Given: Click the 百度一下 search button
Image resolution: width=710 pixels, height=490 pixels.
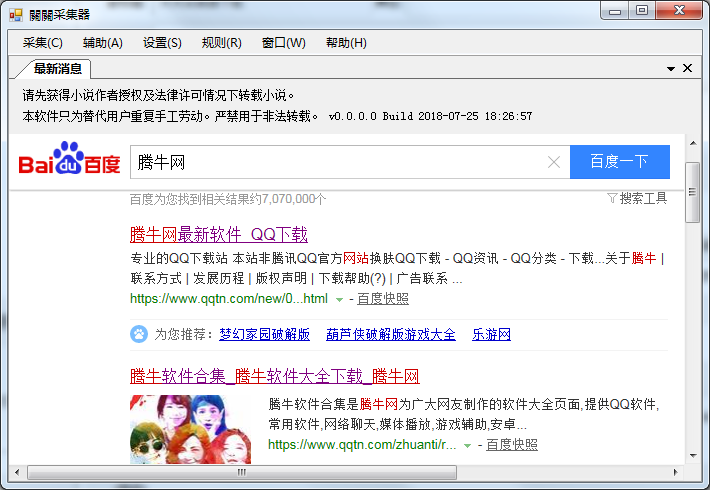Looking at the screenshot, I should pyautogui.click(x=619, y=162).
